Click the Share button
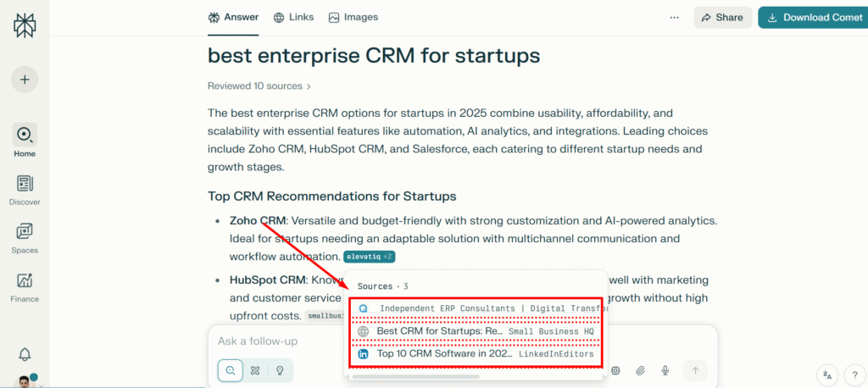Screen dimensions: 868x388 tap(722, 17)
